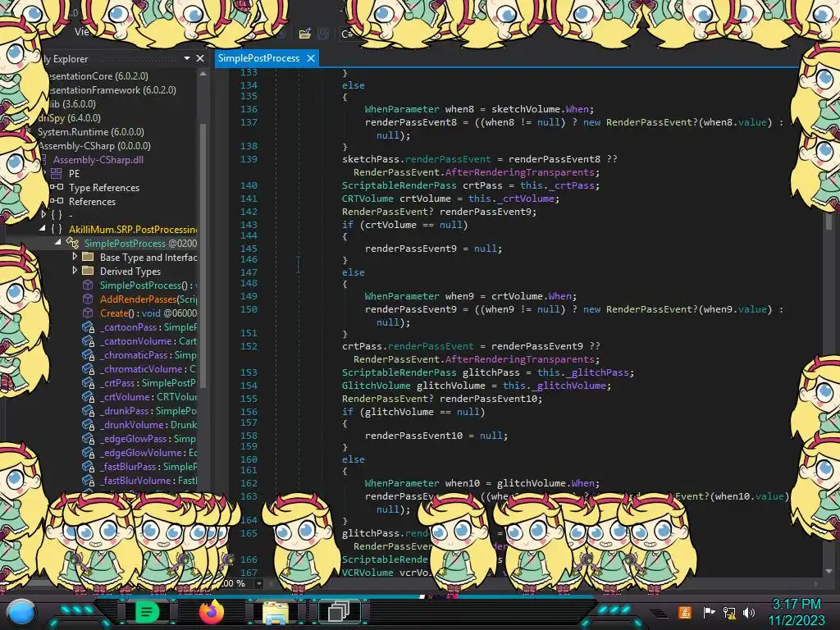Select the Assembly-CSharp.dll module node
840x630 pixels.
click(x=98, y=160)
